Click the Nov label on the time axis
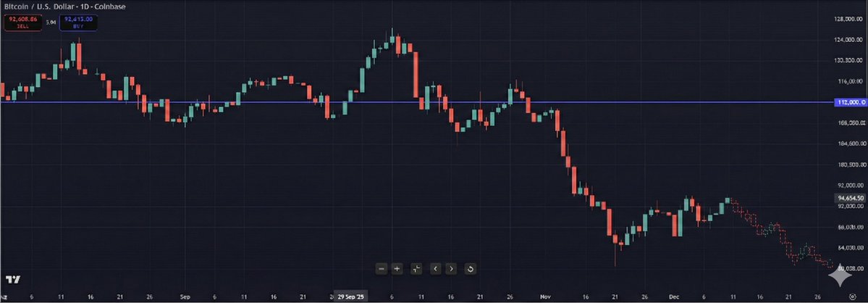The image size is (868, 303). click(545, 296)
